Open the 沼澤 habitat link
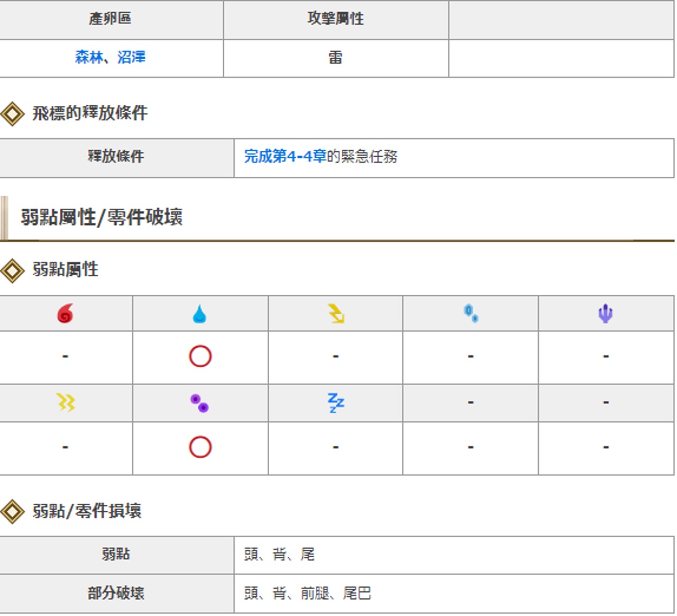This screenshot has width=677, height=616. point(131,57)
